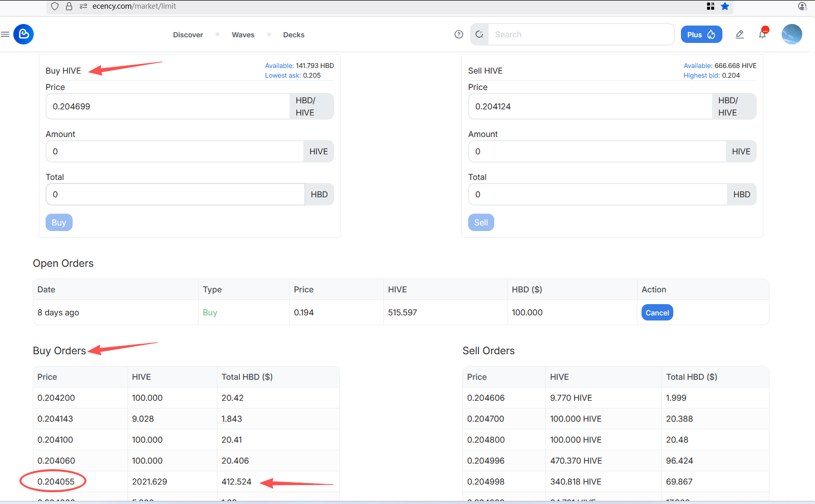
Task: Focus Buy HIVE Price field
Action: pyautogui.click(x=168, y=106)
